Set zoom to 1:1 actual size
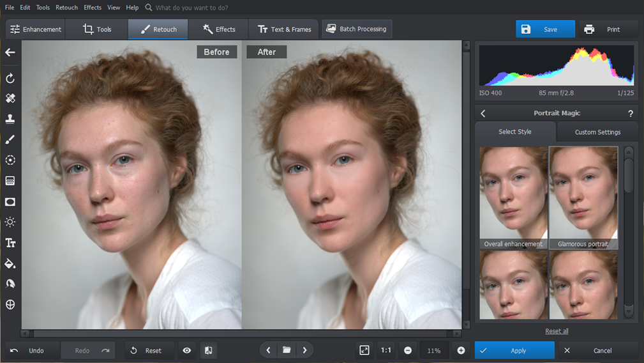Image resolution: width=644 pixels, height=363 pixels. coord(386,350)
